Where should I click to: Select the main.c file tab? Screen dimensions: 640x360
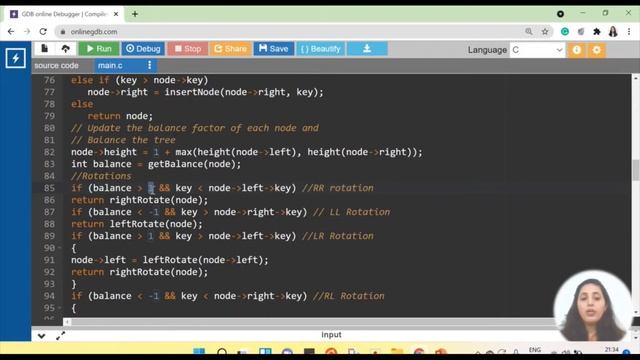tap(110, 65)
